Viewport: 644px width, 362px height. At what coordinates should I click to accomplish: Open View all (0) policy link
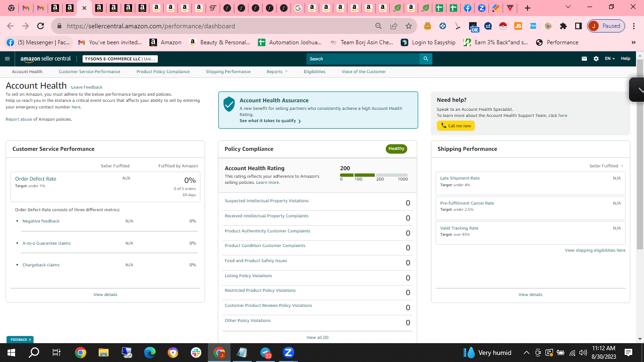click(x=317, y=337)
